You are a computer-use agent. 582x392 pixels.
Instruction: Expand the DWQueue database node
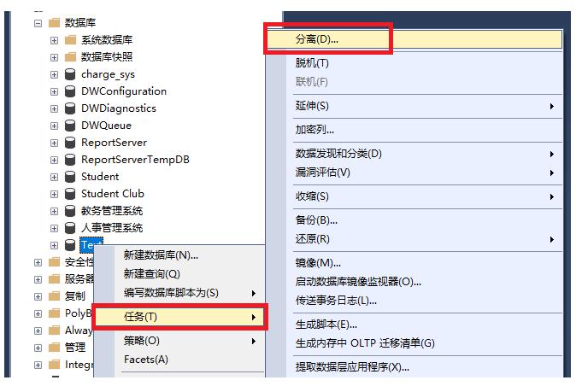point(54,126)
